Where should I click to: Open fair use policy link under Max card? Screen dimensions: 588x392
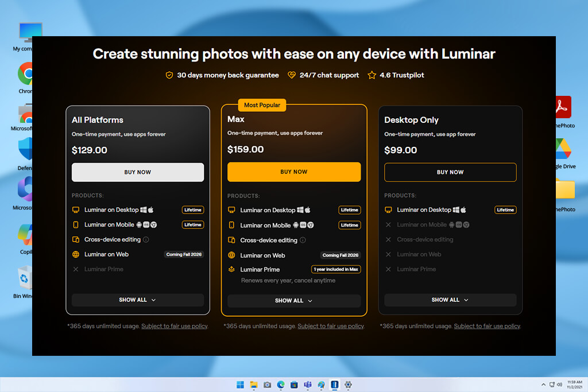[x=331, y=326]
